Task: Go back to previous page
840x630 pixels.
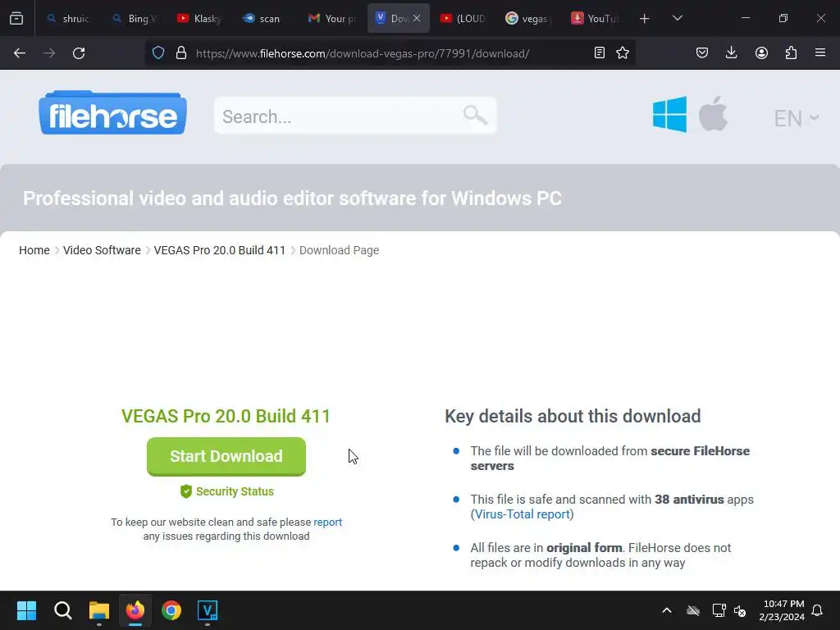Action: (x=20, y=53)
